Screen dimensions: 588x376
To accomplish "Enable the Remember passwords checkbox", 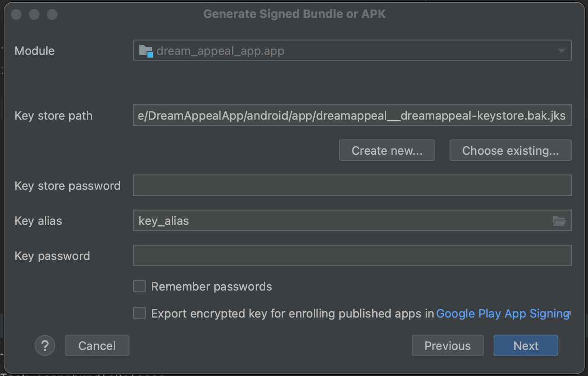I will tap(139, 286).
